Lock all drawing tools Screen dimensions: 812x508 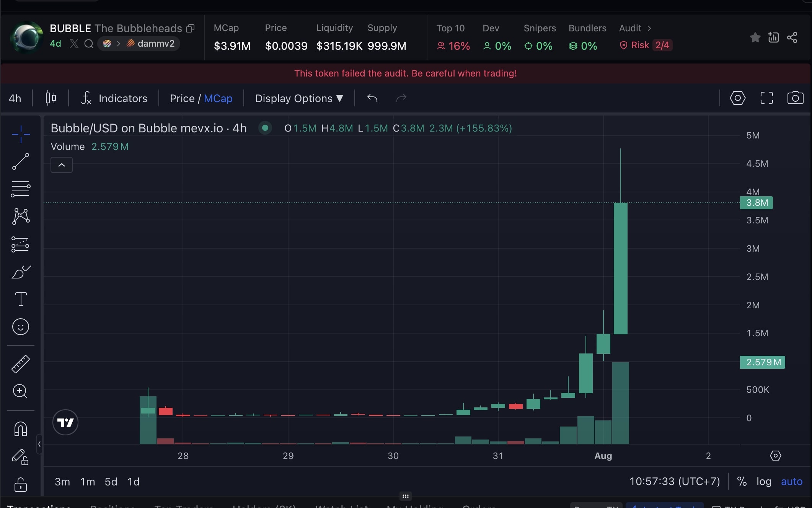21,484
